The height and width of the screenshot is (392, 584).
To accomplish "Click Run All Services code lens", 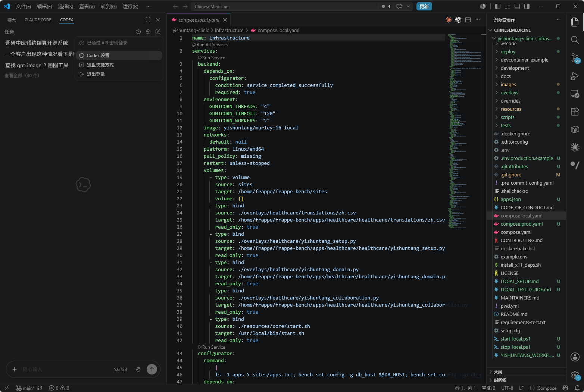I will point(210,45).
